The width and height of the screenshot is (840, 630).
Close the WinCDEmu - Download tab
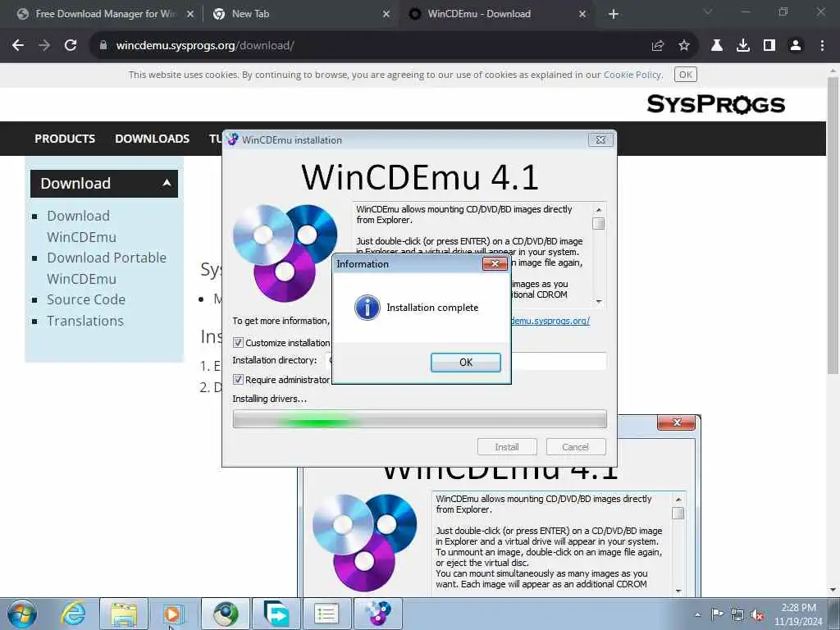[x=583, y=15]
